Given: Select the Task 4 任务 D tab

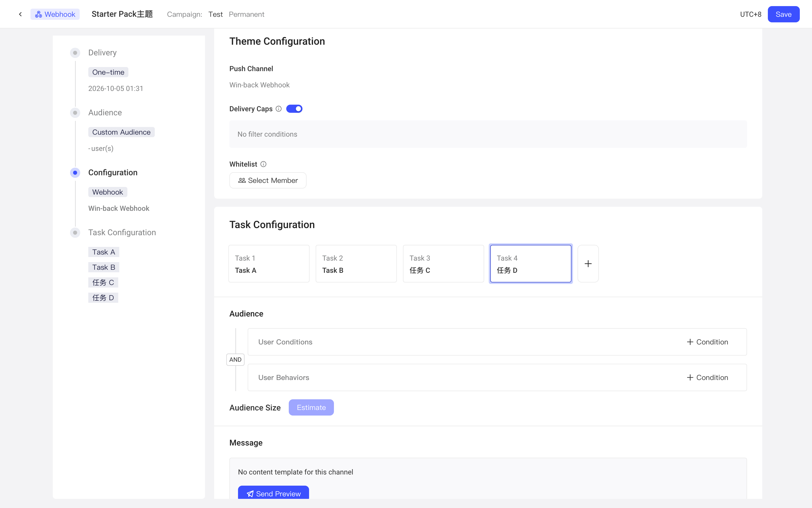Looking at the screenshot, I should pyautogui.click(x=531, y=264).
